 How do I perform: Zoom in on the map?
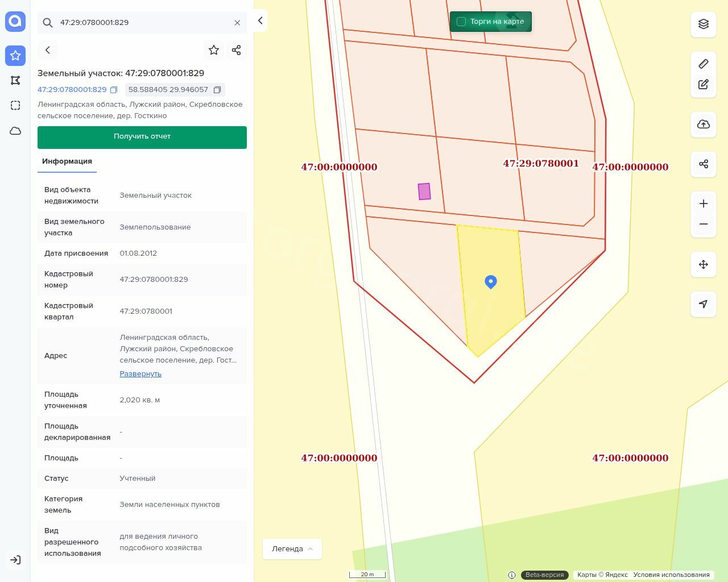703,203
